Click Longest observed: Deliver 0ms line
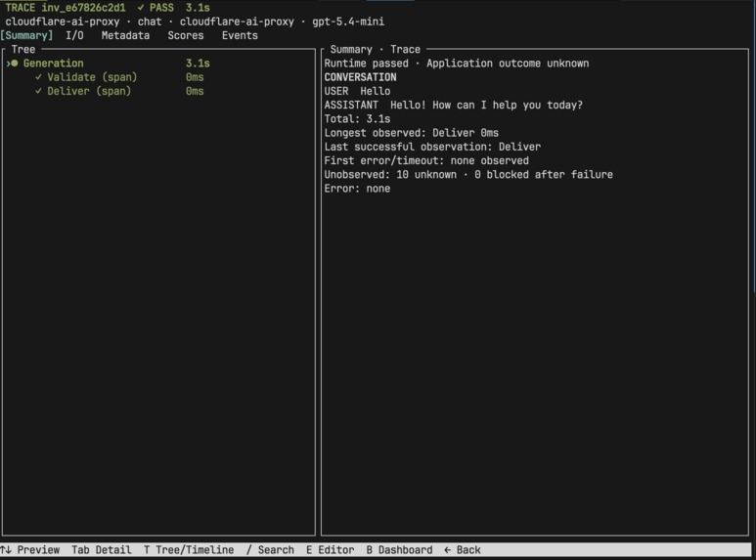The width and height of the screenshot is (756, 560). (412, 133)
